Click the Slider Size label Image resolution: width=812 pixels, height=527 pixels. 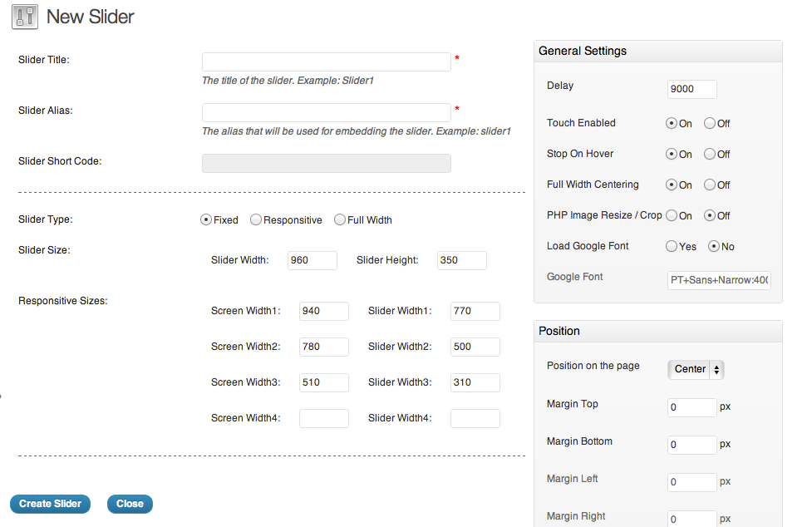(x=44, y=250)
